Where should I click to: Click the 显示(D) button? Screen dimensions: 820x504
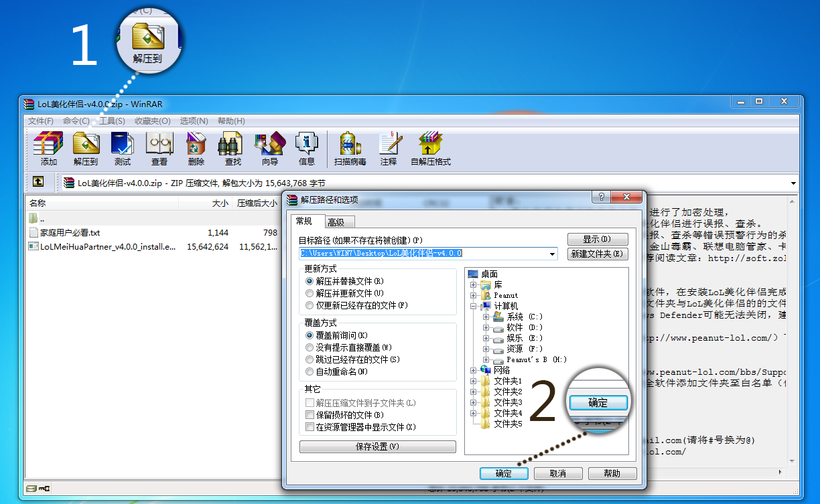tap(598, 239)
